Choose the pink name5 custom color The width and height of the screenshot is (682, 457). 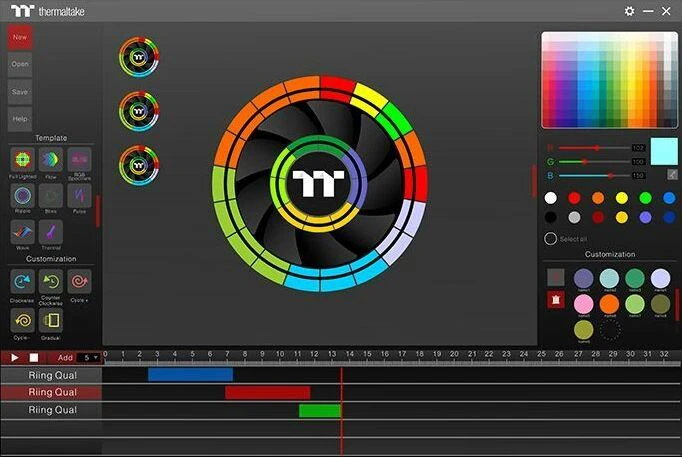coord(584,304)
